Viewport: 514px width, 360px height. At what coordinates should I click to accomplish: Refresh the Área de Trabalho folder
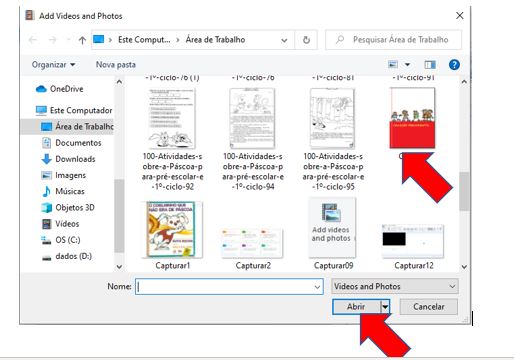coord(306,40)
